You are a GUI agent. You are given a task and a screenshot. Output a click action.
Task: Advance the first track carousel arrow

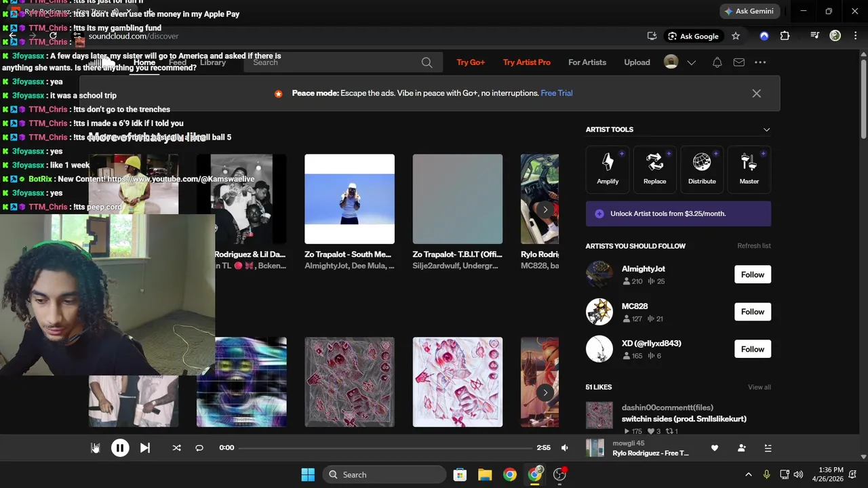(x=545, y=209)
